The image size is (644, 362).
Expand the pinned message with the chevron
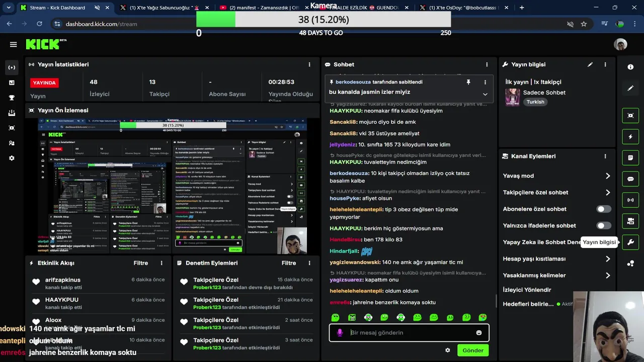485,94
